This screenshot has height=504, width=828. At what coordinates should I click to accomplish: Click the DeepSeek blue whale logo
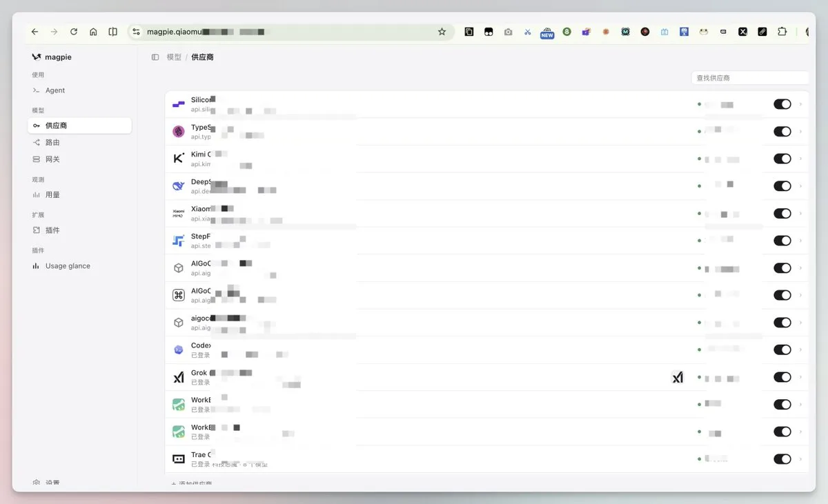click(x=178, y=186)
